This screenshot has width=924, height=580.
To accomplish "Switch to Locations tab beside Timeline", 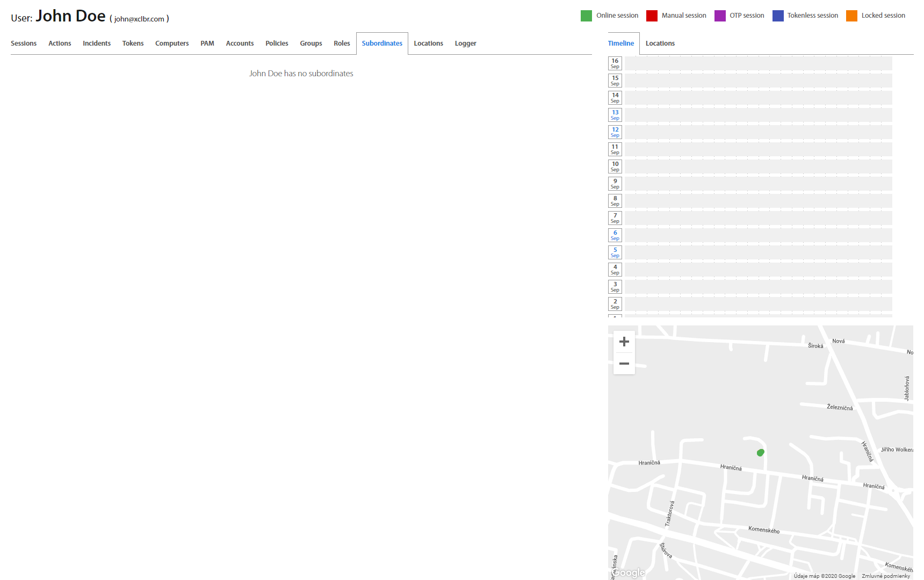I will pos(660,44).
